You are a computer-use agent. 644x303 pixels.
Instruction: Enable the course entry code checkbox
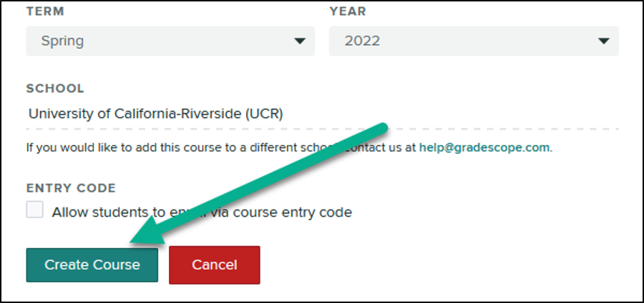[35, 211]
